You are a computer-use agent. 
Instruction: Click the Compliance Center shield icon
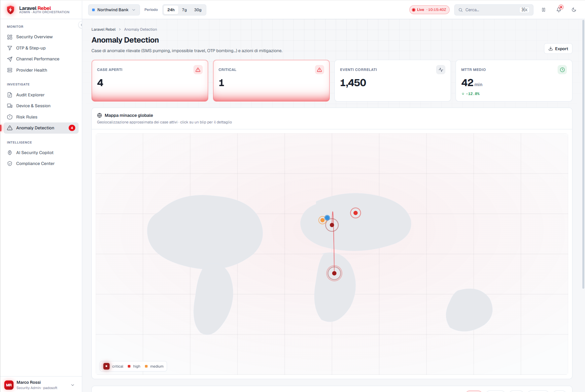tap(10, 164)
